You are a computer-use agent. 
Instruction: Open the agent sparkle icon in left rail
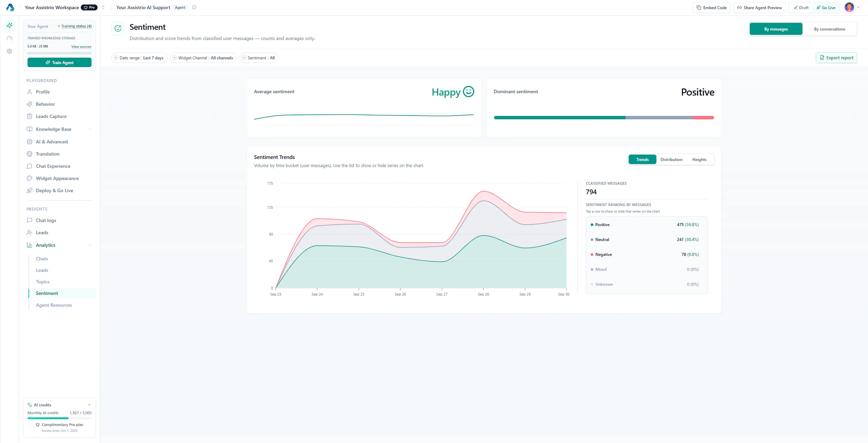coord(9,25)
